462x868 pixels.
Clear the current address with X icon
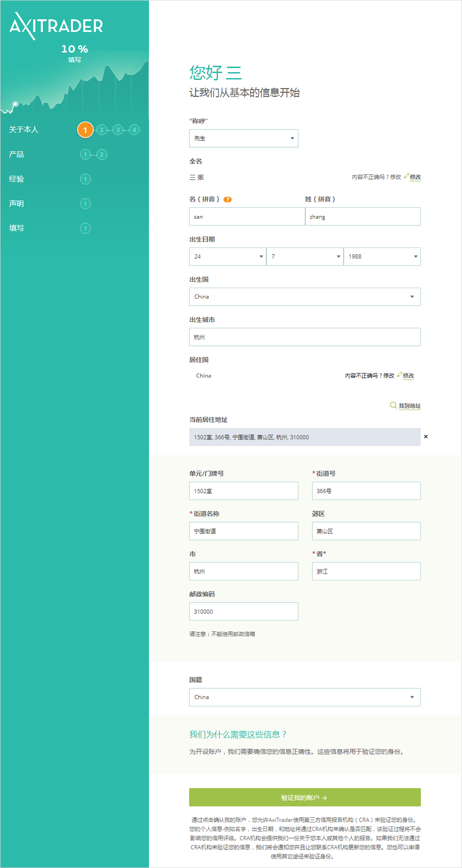pyautogui.click(x=426, y=437)
